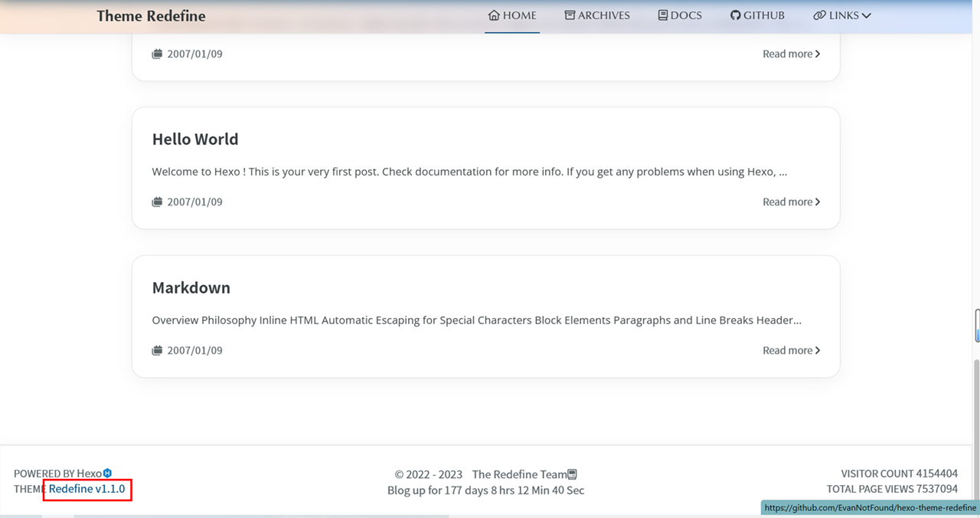Click Read more on the topmost post

(x=791, y=54)
